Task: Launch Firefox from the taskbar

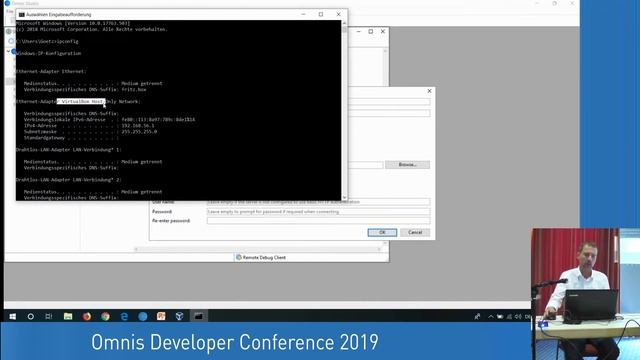Action: pos(87,316)
